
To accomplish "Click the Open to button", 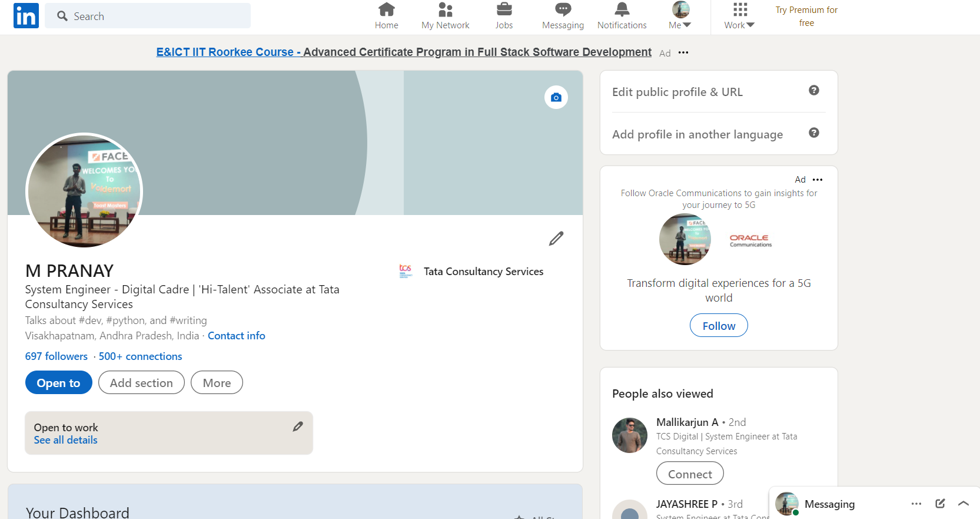I will point(59,383).
